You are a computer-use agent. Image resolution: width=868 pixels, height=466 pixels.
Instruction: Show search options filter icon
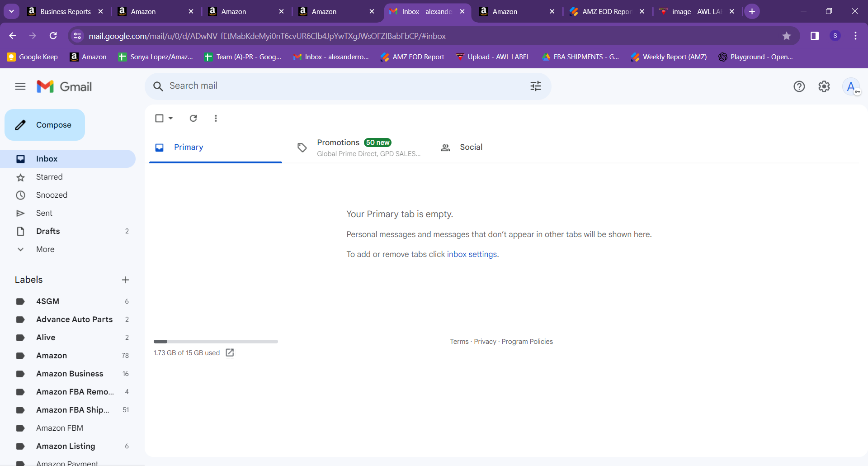536,86
